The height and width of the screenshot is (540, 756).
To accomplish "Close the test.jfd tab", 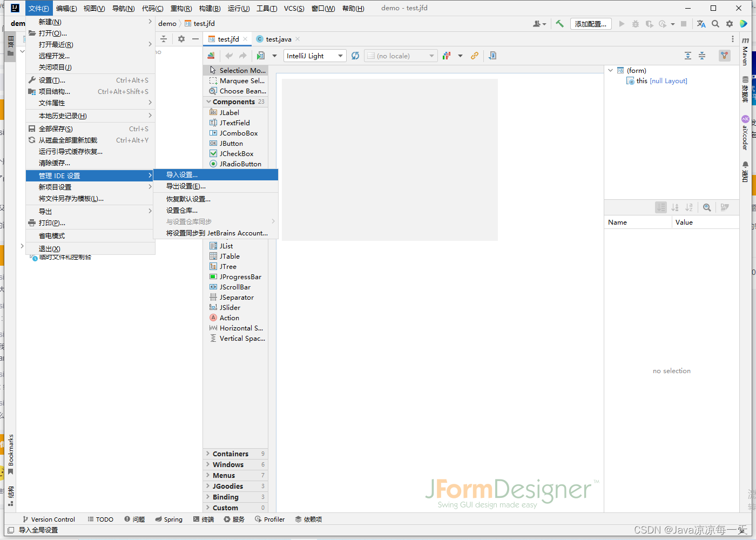I will [245, 39].
